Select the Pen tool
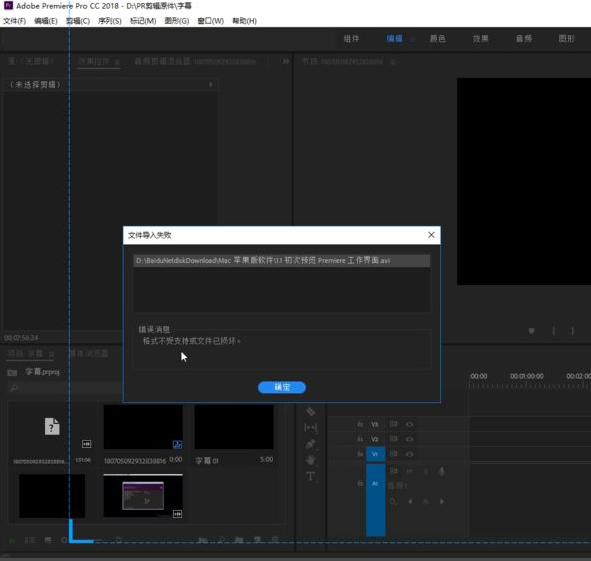591x561 pixels. tap(310, 444)
